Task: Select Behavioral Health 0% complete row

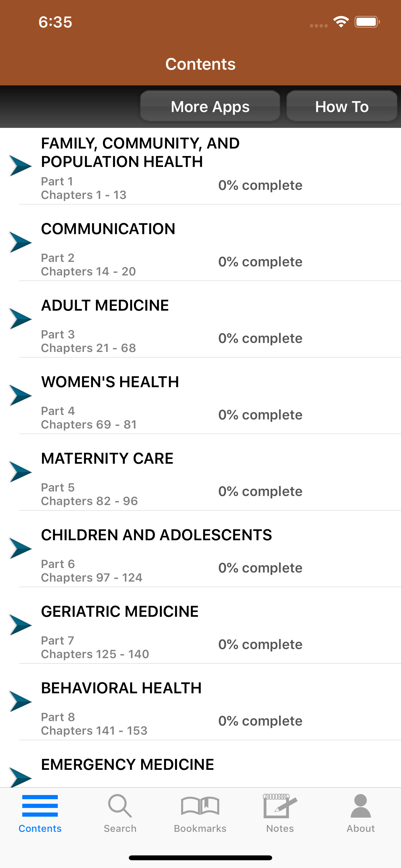Action: point(200,702)
